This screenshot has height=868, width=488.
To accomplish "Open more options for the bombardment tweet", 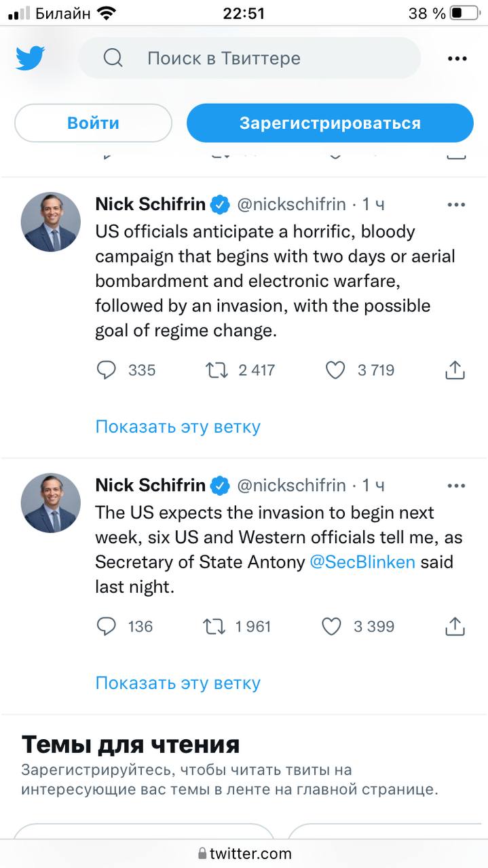I will (456, 204).
